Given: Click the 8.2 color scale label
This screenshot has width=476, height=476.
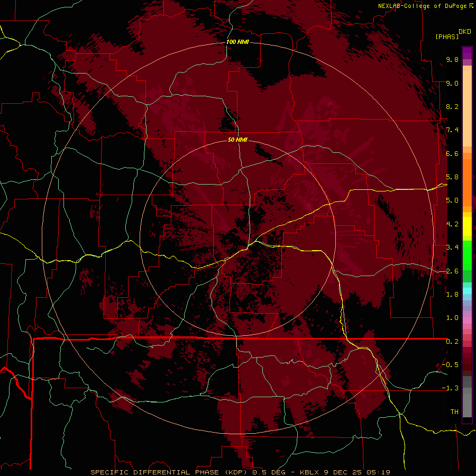Looking at the screenshot, I should click(452, 107).
